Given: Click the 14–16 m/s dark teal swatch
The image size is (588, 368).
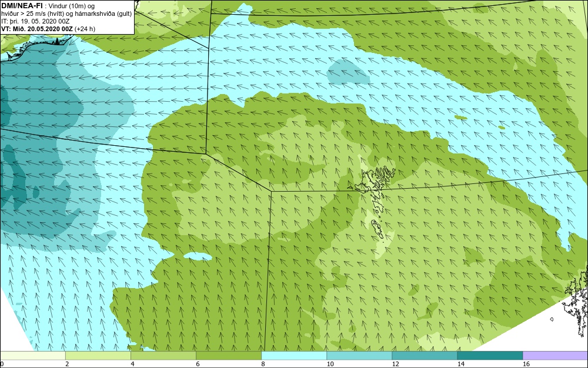Looking at the screenshot, I should tap(490, 356).
